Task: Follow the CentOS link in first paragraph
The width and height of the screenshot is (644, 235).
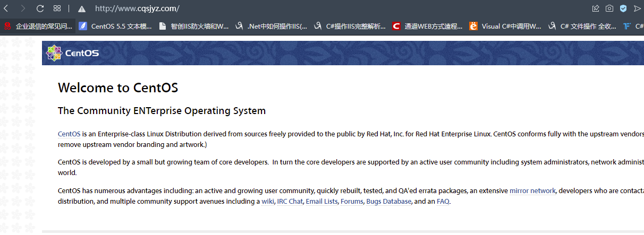Action: (x=69, y=134)
